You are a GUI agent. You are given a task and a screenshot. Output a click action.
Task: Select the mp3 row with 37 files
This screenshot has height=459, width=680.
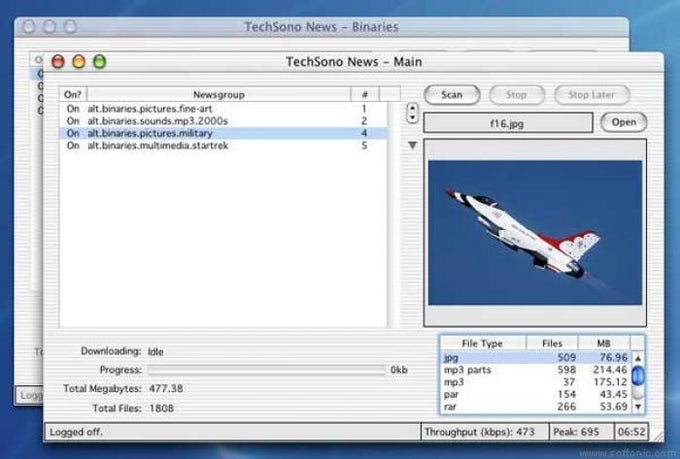coord(536,382)
